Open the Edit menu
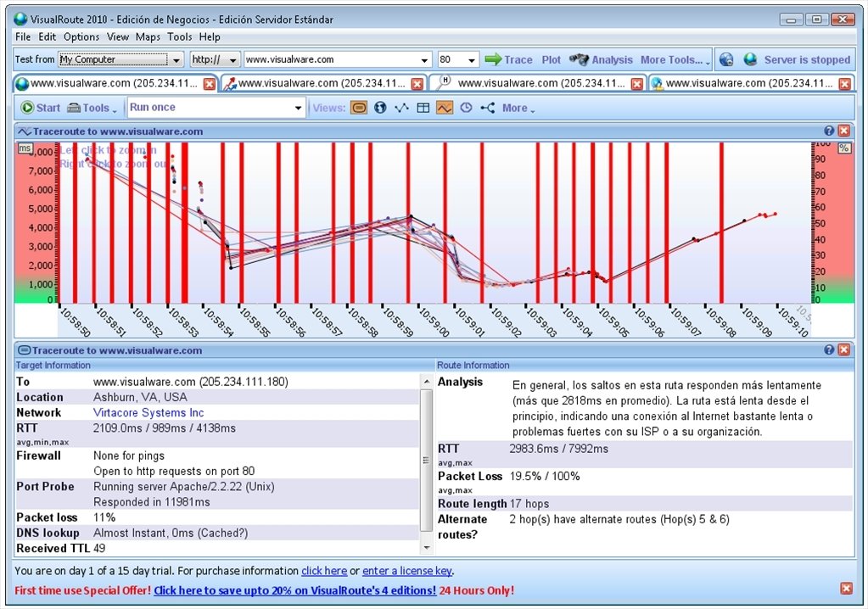Image resolution: width=868 pixels, height=609 pixels. click(x=47, y=37)
